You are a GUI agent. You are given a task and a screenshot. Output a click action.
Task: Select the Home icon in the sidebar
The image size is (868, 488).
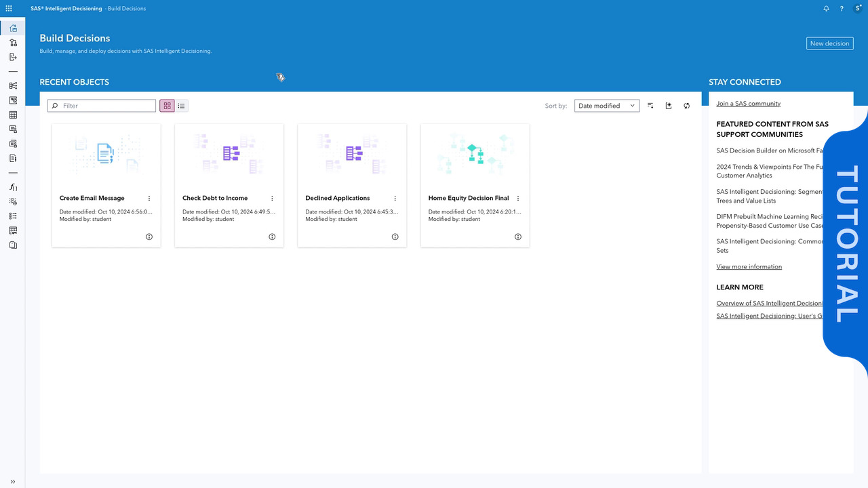tap(13, 28)
